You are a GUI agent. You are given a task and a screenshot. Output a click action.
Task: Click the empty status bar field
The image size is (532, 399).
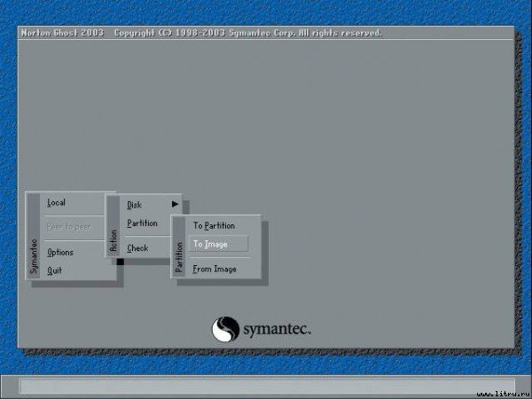click(x=267, y=387)
